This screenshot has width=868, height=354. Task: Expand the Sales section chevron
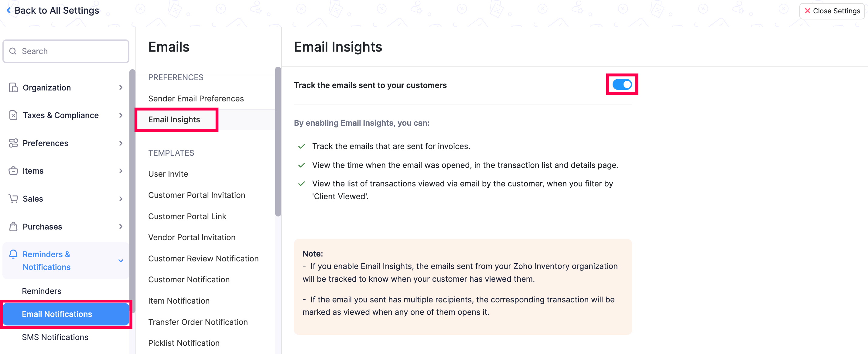tap(121, 199)
